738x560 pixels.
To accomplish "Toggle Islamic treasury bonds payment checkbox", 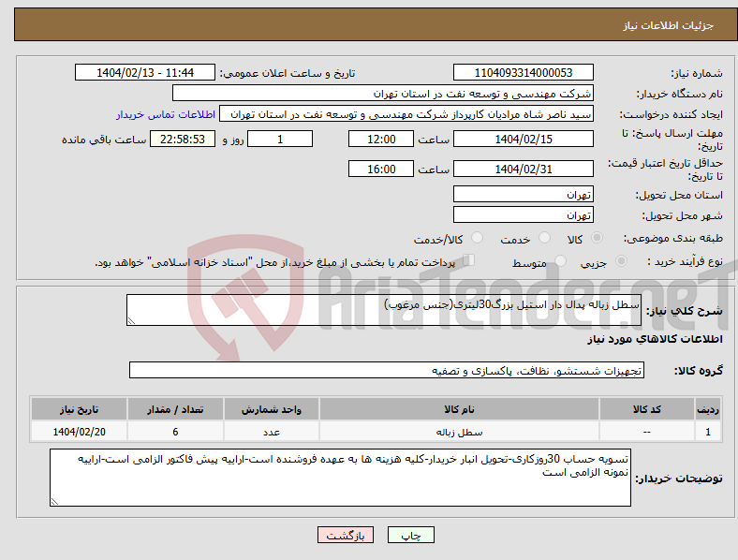I will click(469, 260).
